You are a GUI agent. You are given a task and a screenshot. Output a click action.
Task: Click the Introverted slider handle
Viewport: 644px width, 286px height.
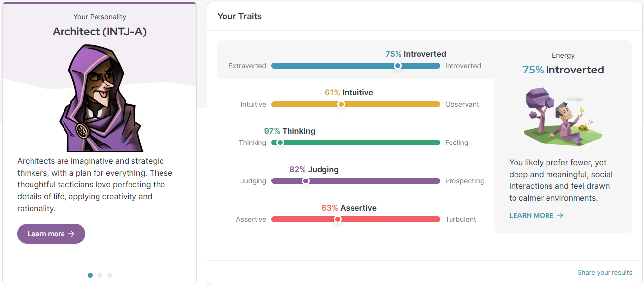[397, 66]
